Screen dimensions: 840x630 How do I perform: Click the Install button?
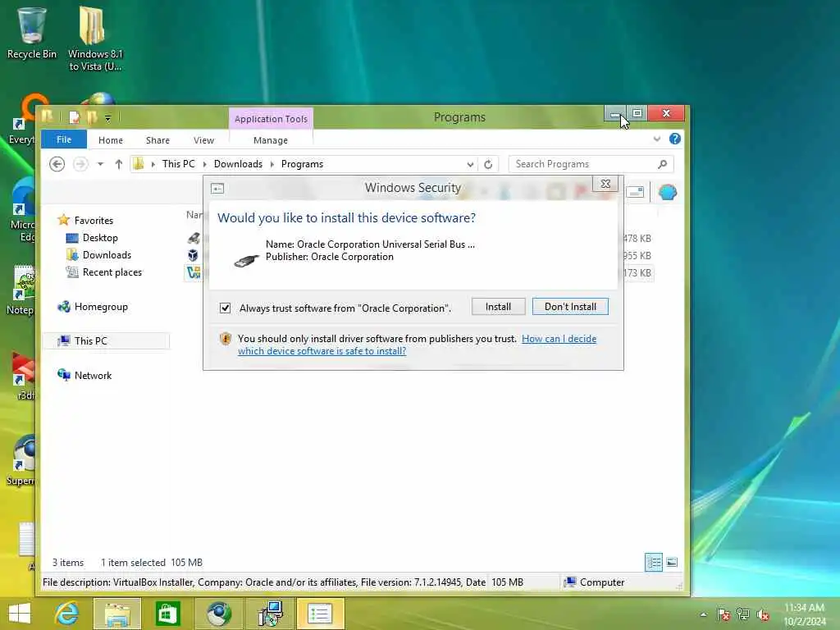pyautogui.click(x=498, y=307)
